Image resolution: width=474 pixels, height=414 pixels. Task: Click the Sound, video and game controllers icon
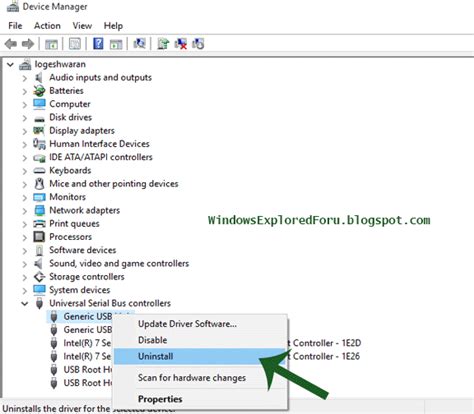39,264
